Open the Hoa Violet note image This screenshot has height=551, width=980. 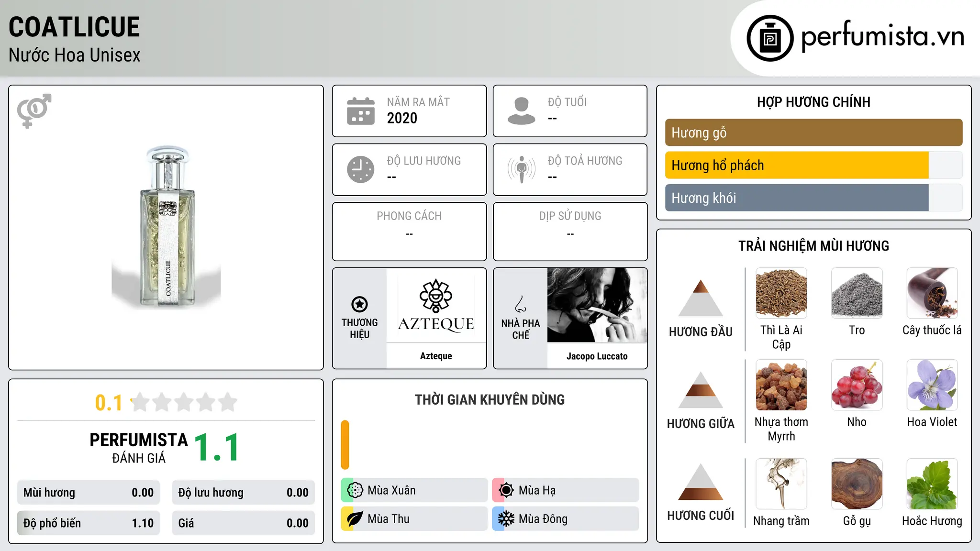932,385
